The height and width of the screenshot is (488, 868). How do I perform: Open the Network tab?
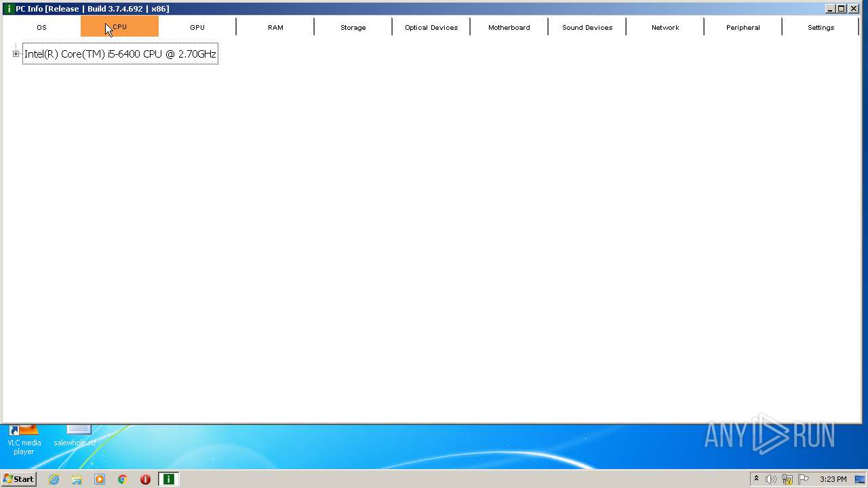[x=665, y=27]
